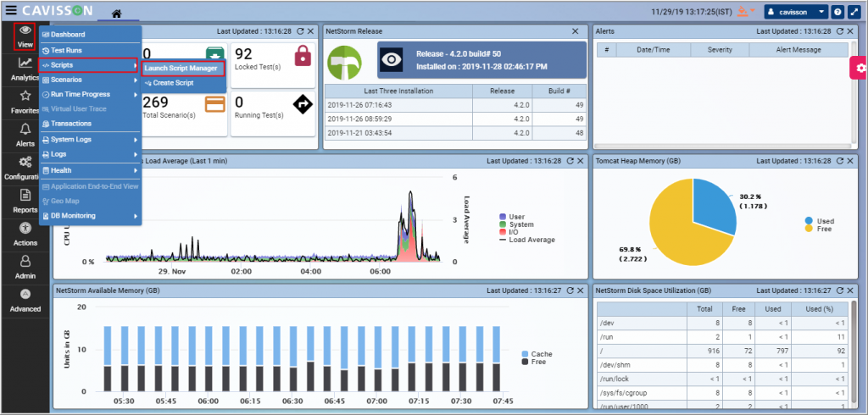Select Test Runs from the View menu
The width and height of the screenshot is (868, 415).
[90, 50]
